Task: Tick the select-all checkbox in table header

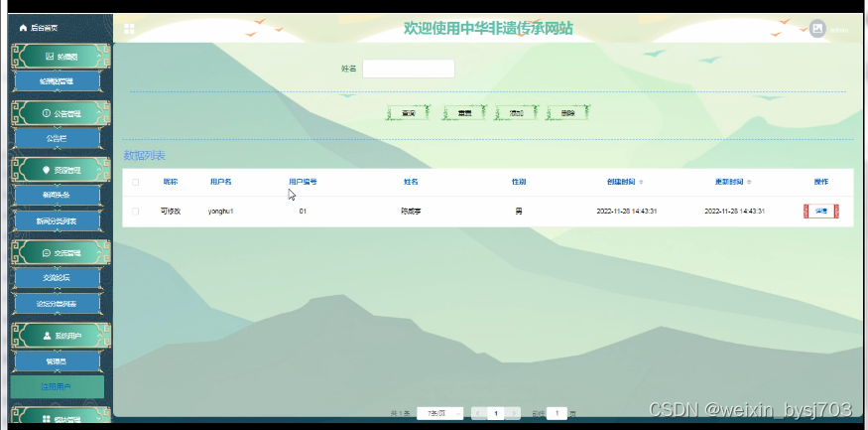Action: 135,182
